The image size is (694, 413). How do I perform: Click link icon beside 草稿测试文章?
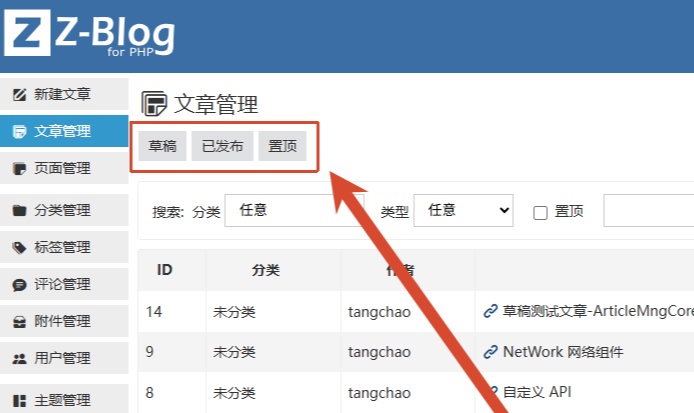(x=490, y=311)
